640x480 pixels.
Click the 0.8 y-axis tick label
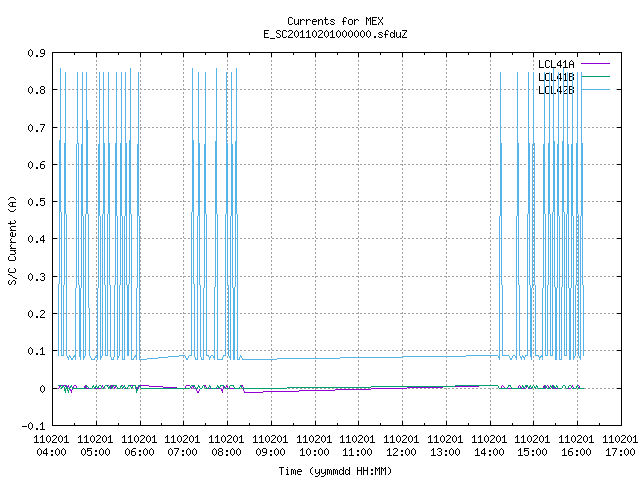tap(36, 90)
